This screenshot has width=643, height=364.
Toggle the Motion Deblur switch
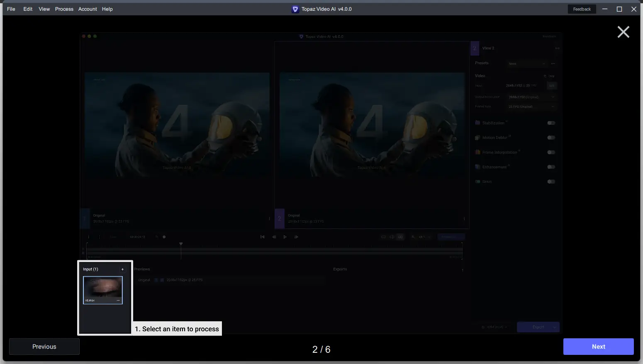[x=551, y=138]
